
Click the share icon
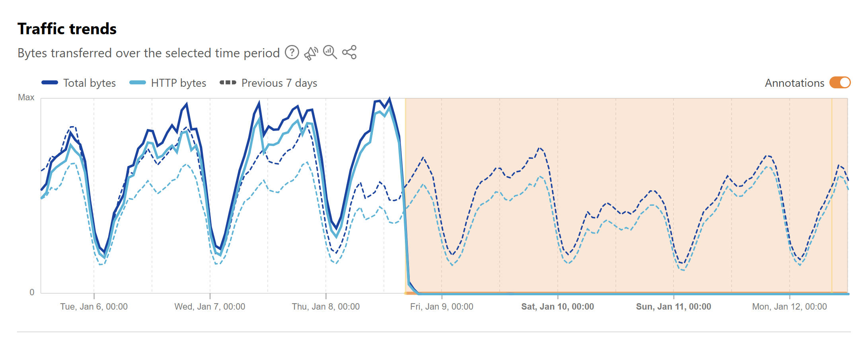click(349, 52)
